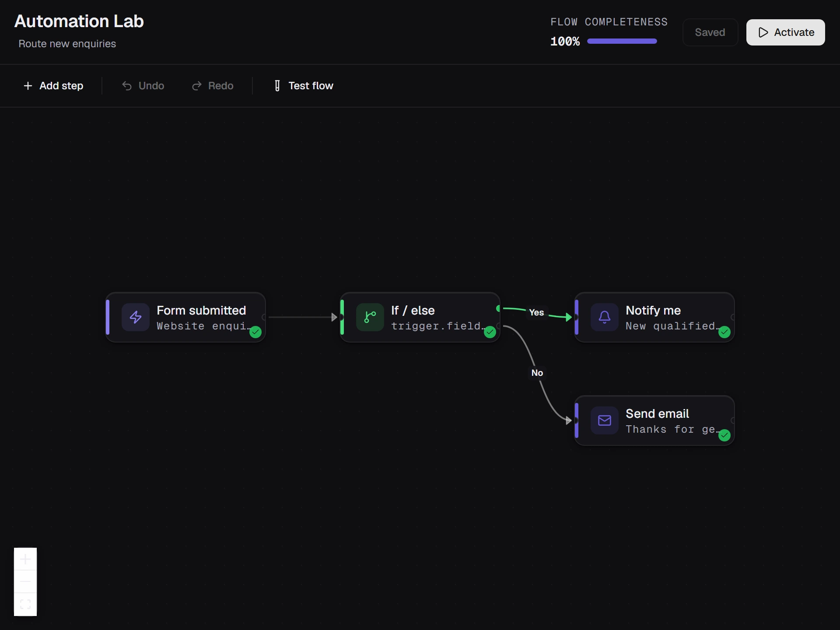Viewport: 840px width, 630px height.
Task: Select the Send email node title
Action: click(657, 413)
